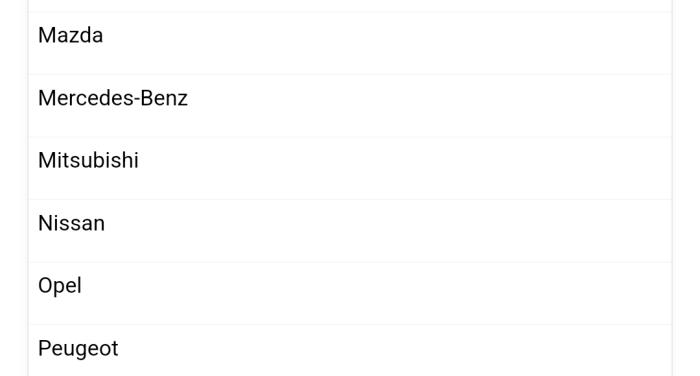Select the brand listed just above Nissan
The height and width of the screenshot is (376, 700).
(350, 168)
